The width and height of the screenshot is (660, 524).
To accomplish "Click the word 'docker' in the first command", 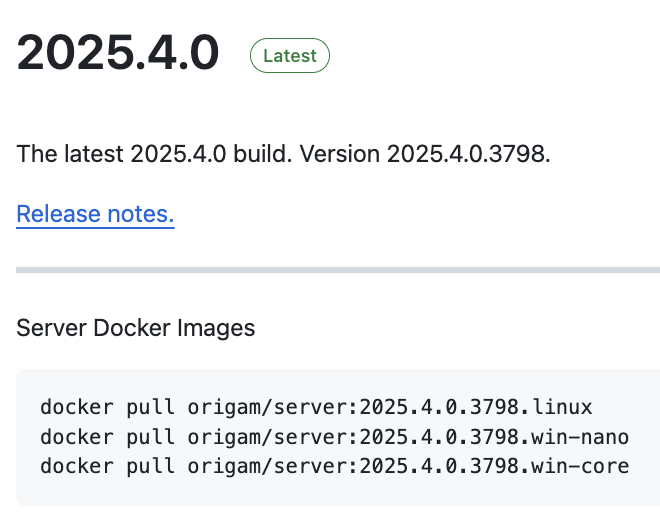I will (77, 407).
